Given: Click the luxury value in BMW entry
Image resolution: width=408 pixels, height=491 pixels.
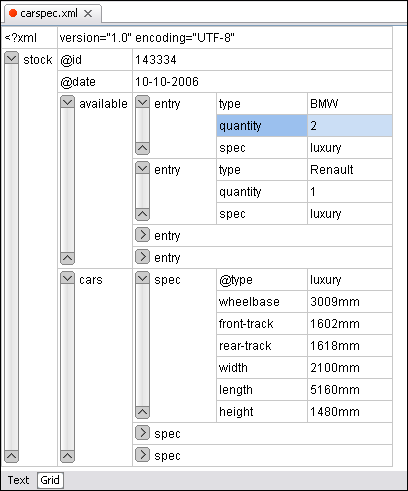Looking at the screenshot, I should click(x=350, y=148).
